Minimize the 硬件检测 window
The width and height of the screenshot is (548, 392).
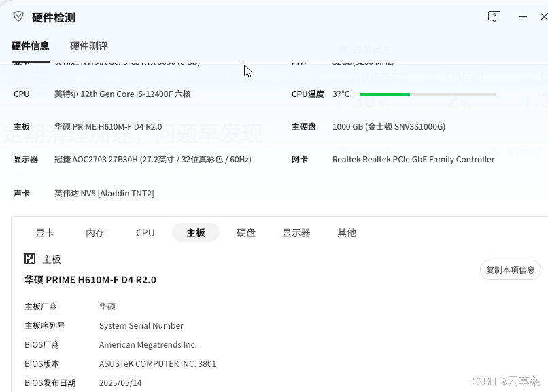523,16
